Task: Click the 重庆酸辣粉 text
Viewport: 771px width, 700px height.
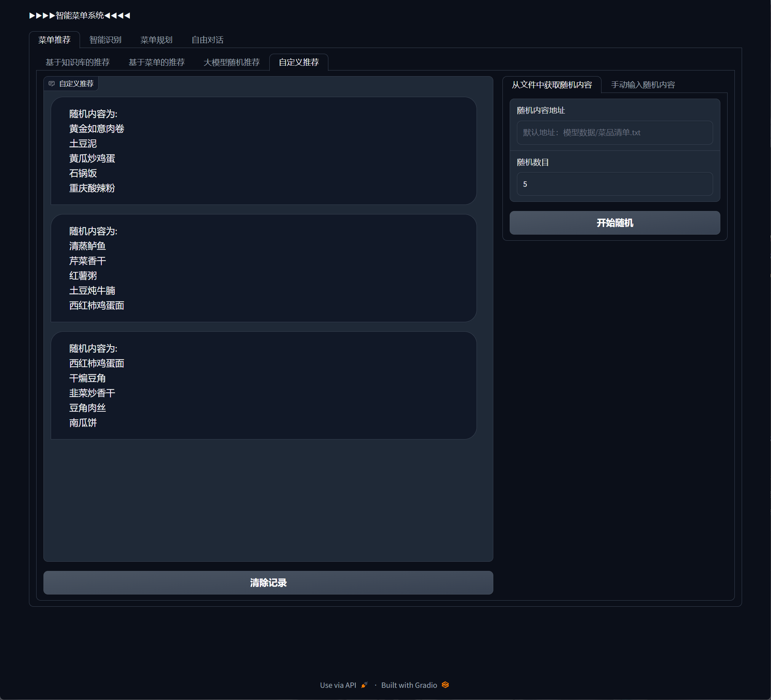Action: 92,189
